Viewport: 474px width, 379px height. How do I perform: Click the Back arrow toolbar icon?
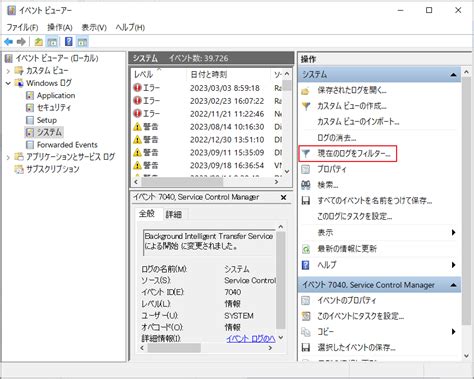(x=8, y=42)
